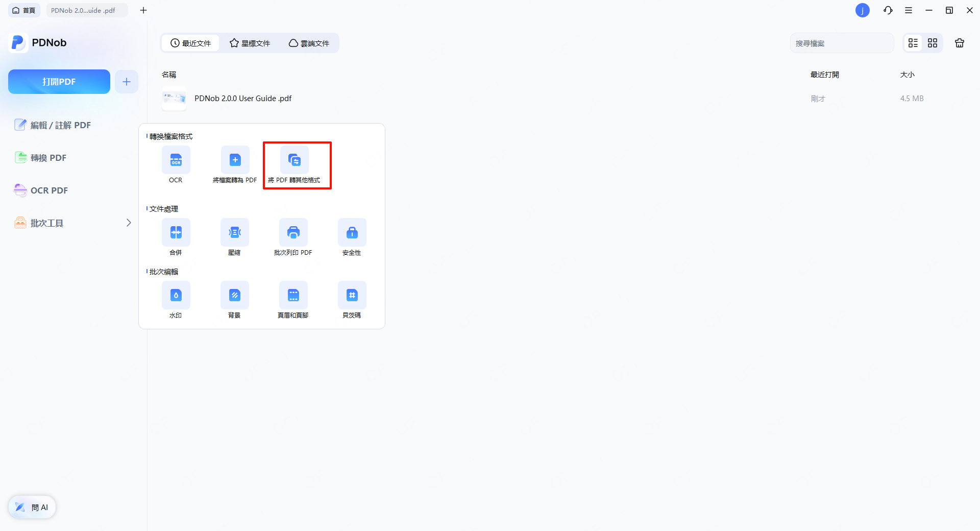
Task: Add a new tab with plus icon
Action: click(143, 10)
